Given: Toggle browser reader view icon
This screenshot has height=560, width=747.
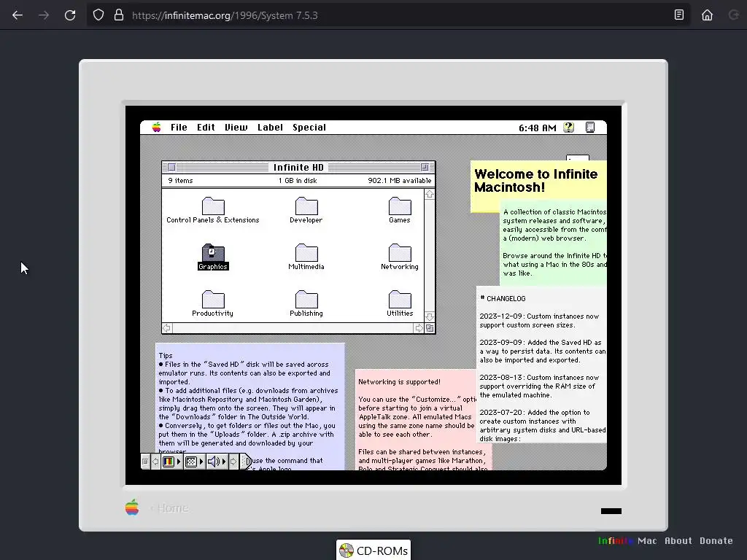Looking at the screenshot, I should (x=679, y=15).
